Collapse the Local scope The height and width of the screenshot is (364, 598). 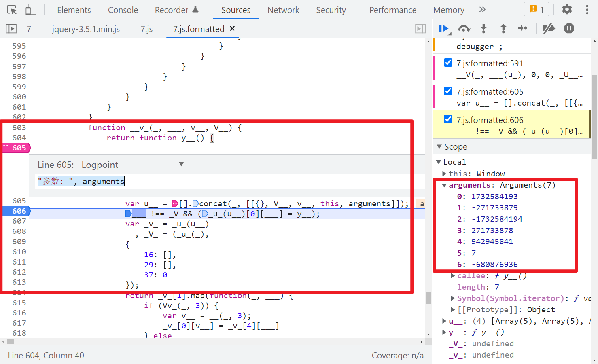(439, 162)
